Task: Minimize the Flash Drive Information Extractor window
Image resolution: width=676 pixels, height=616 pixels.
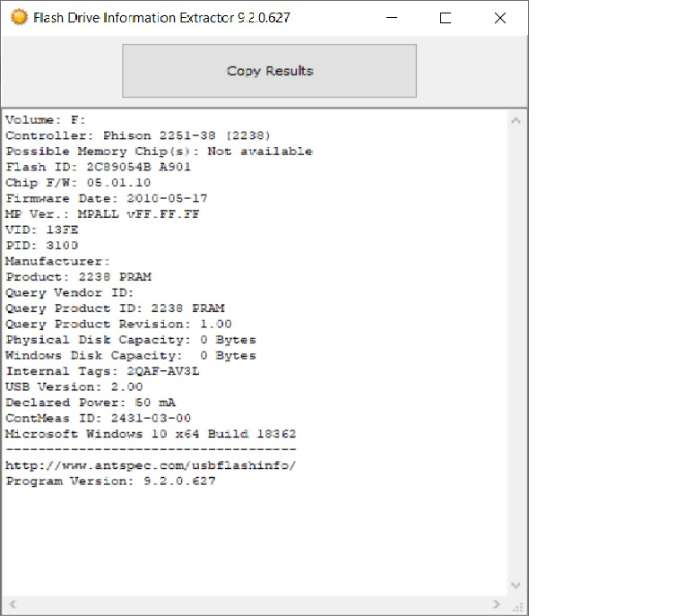Action: (392, 18)
